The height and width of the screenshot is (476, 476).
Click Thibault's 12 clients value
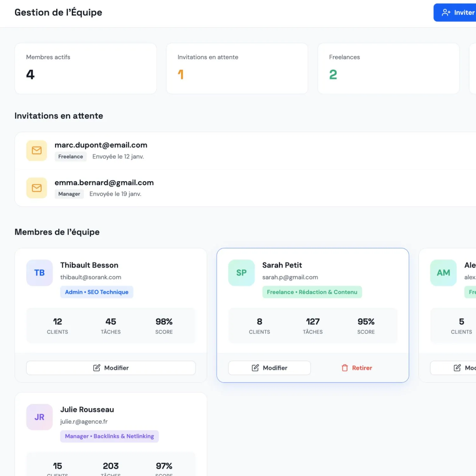pos(57,321)
